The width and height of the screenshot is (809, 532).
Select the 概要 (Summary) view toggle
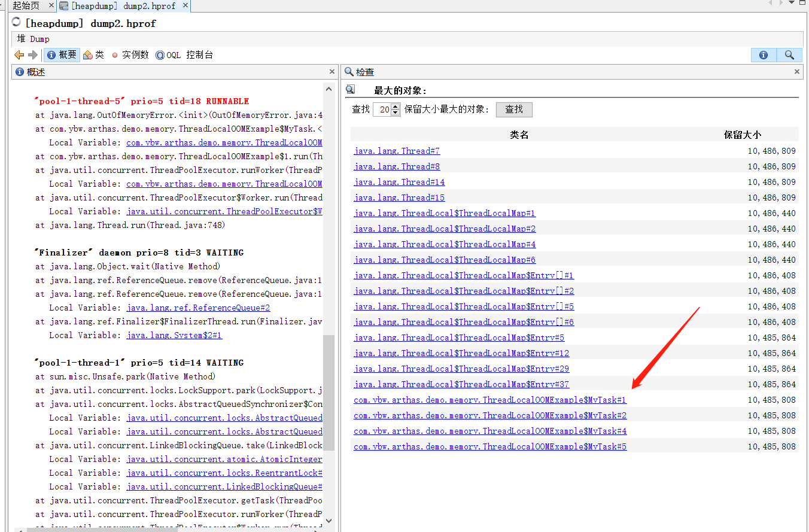pyautogui.click(x=61, y=54)
